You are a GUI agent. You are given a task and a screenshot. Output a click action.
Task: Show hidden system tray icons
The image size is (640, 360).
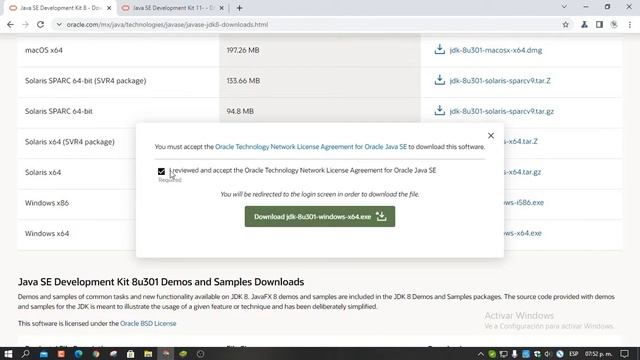480,354
